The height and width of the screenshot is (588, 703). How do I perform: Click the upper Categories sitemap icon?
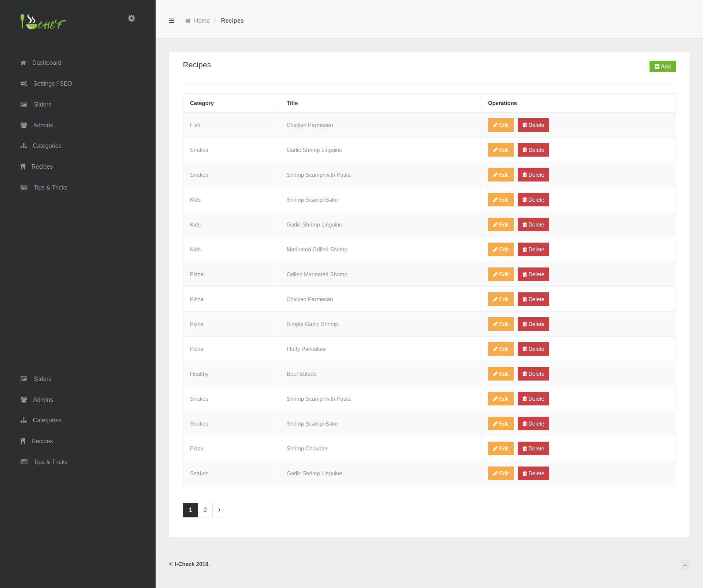pos(24,146)
